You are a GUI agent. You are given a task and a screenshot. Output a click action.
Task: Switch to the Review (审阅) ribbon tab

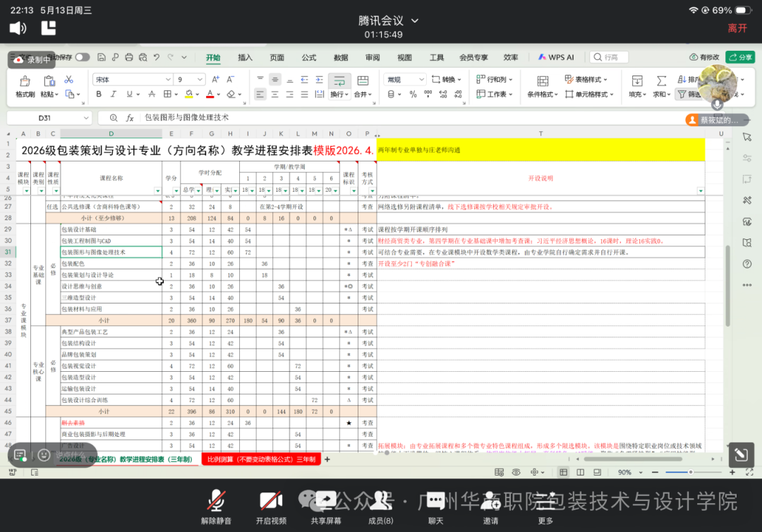[x=373, y=57]
